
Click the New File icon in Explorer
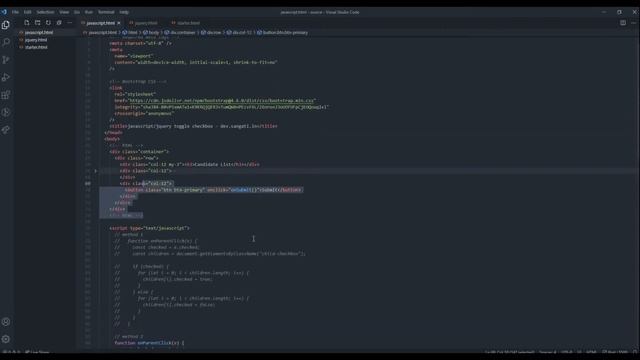(x=27, y=23)
